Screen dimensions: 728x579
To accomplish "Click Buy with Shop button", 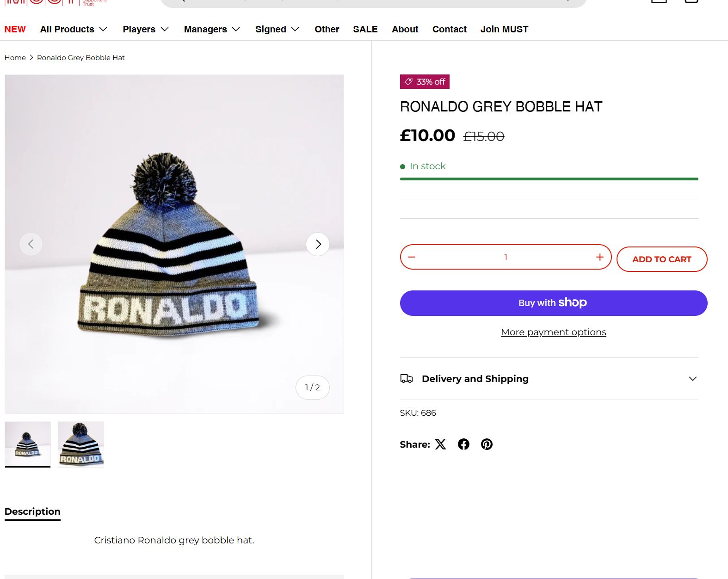I will click(553, 303).
